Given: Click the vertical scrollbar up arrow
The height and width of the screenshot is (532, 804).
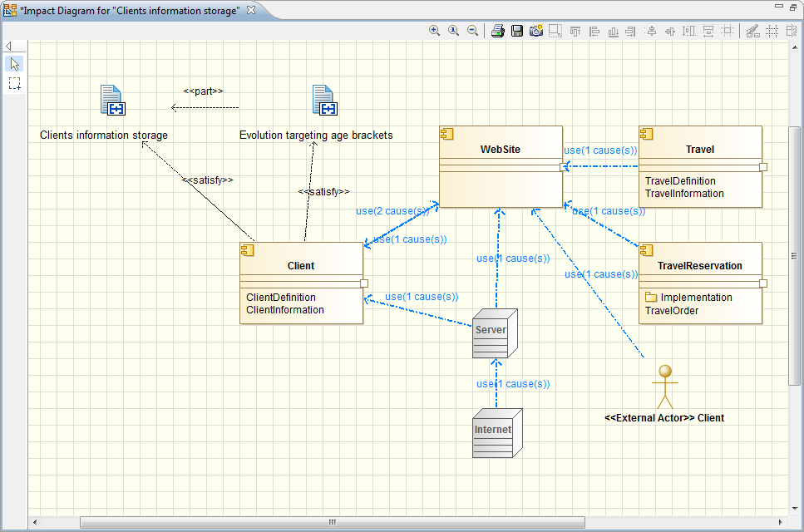Looking at the screenshot, I should (795, 47).
